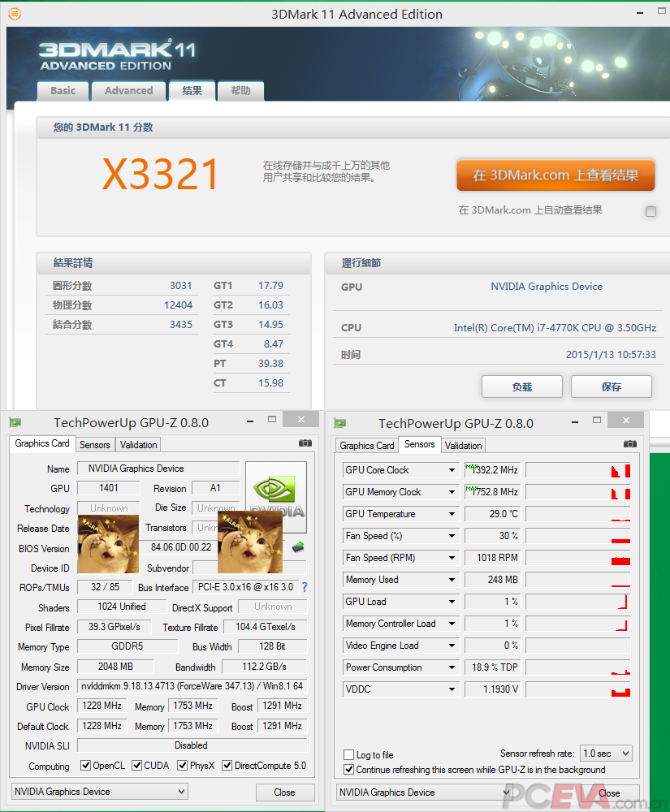Open the 3DMark hamburger menu icon top-left

coord(14,14)
